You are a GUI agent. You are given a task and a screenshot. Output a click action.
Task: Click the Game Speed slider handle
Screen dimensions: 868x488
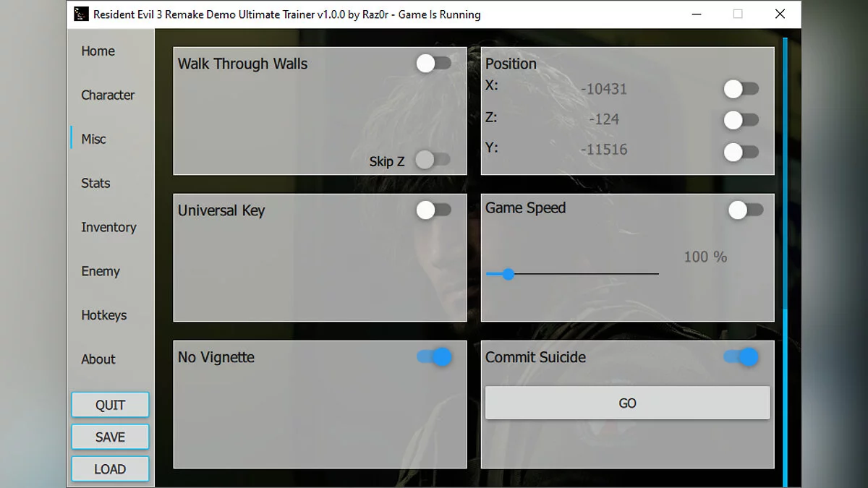pos(508,274)
